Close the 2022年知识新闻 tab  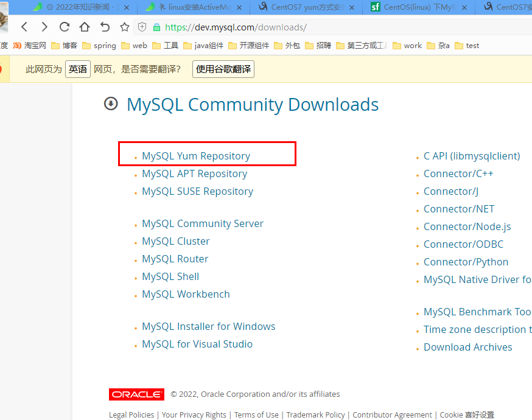point(127,7)
